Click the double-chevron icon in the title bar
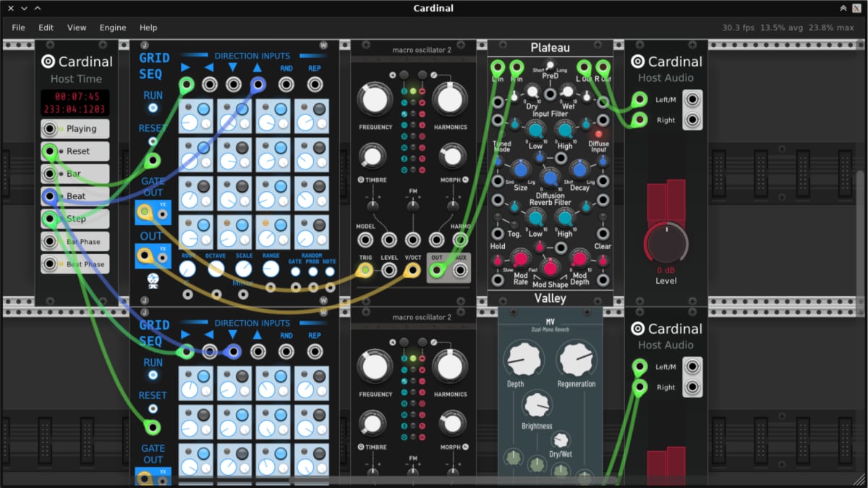 (843, 9)
